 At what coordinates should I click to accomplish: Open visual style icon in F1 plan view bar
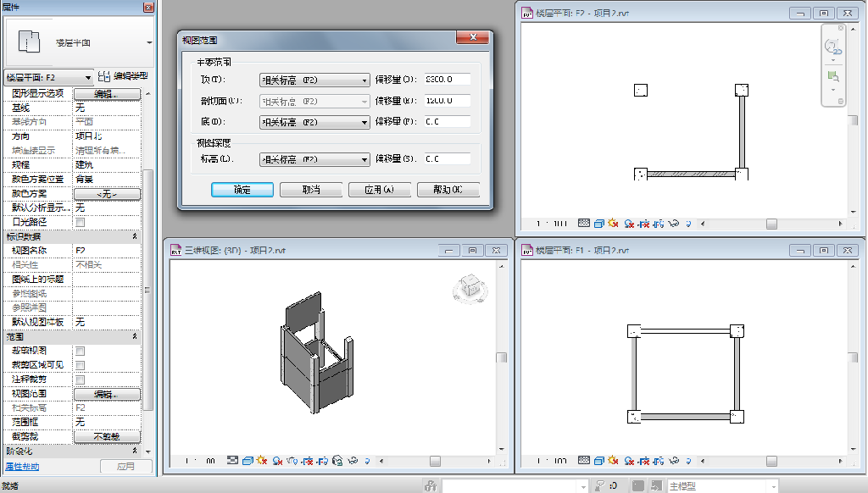[599, 461]
